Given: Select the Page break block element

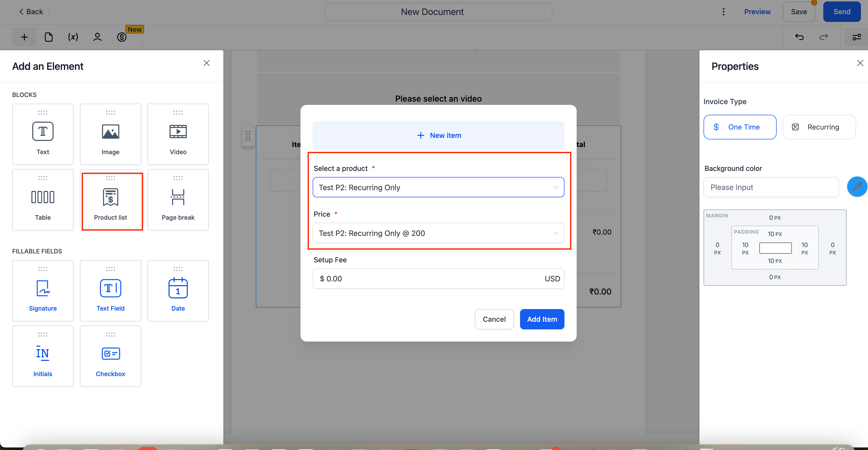Looking at the screenshot, I should click(178, 200).
